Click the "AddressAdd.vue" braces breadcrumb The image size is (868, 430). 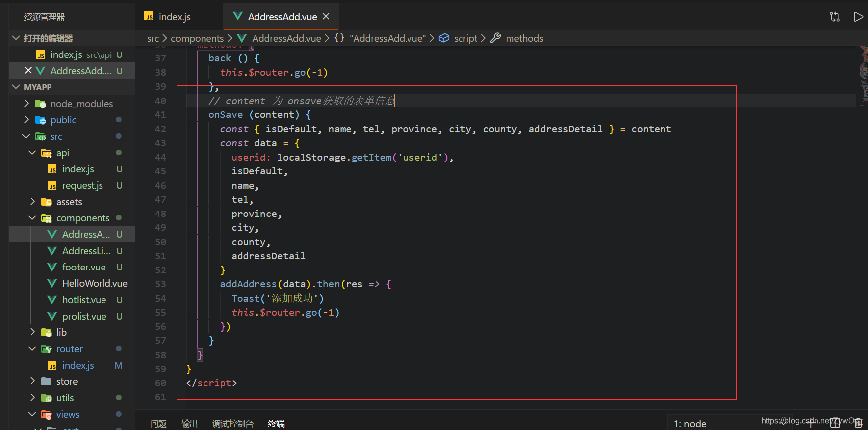pyautogui.click(x=380, y=38)
